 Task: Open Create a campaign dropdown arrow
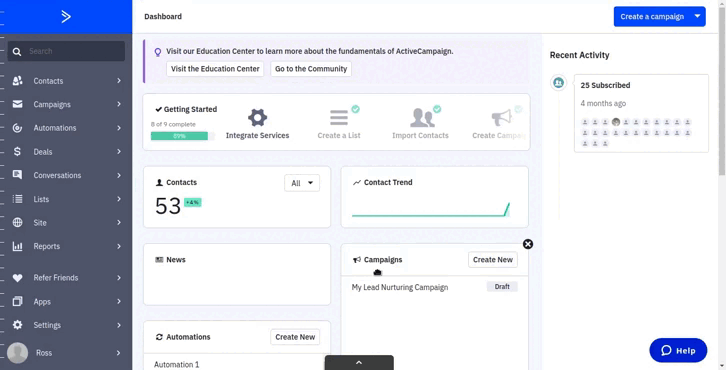(697, 16)
